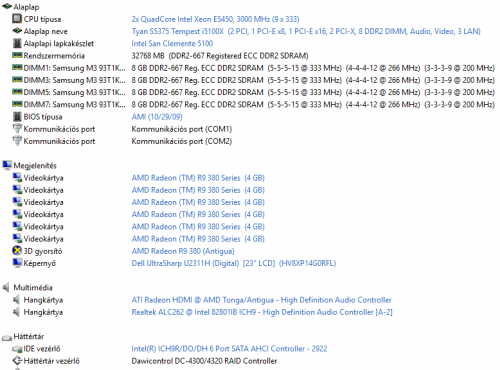Click the DIMM3 memory module icon
The width and height of the screenshot is (500, 370).
[x=17, y=80]
